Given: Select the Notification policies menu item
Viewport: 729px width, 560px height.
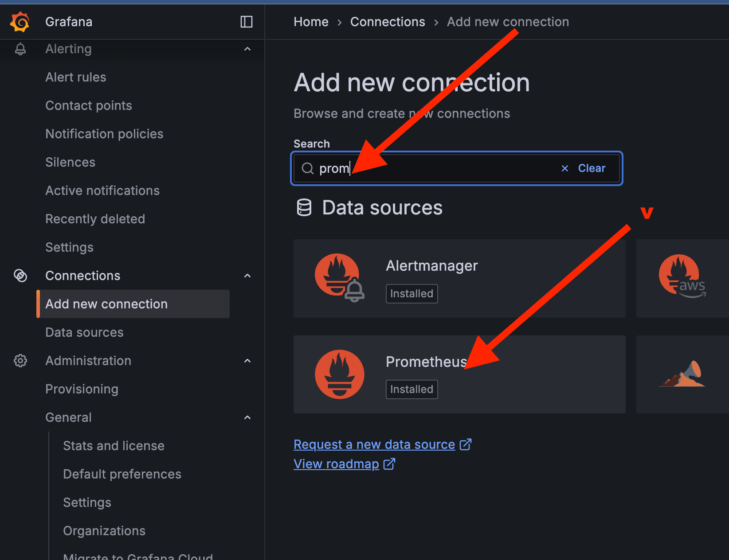Looking at the screenshot, I should click(x=104, y=133).
